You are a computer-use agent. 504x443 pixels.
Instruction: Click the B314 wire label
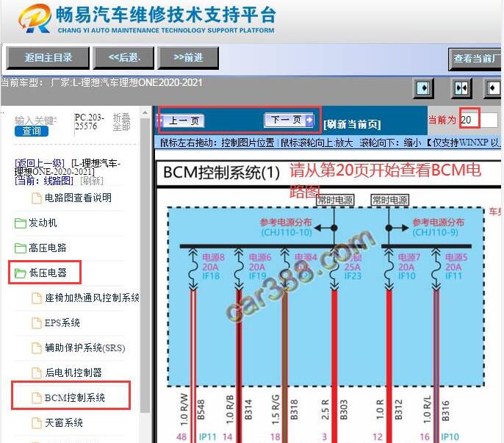pos(248,409)
